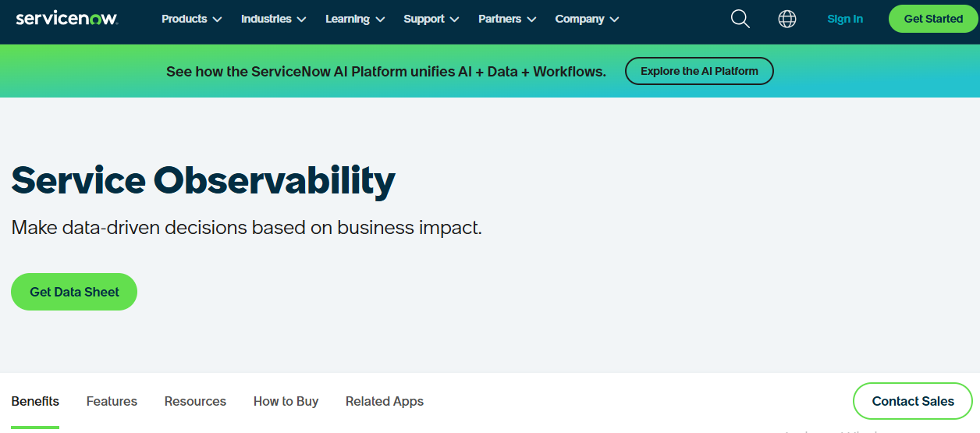Click the Sign In link
Screen dimensions: 980x433
[845, 19]
